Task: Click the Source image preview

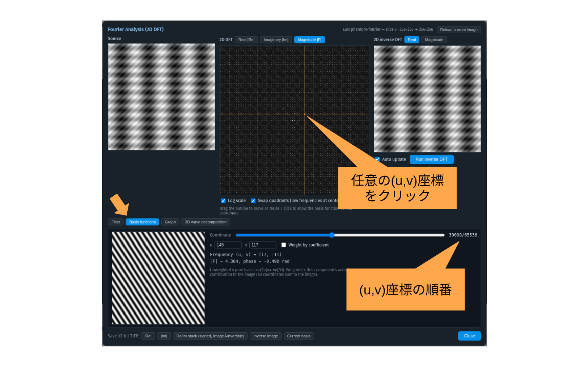Action: click(161, 97)
